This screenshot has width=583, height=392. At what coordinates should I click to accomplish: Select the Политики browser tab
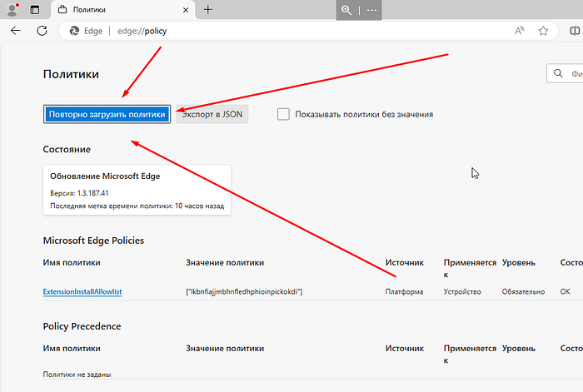122,10
